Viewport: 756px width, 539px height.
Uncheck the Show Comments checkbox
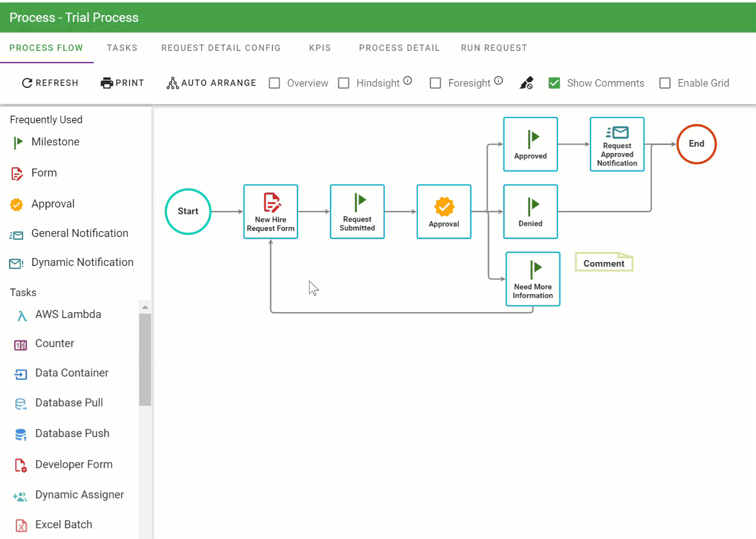554,83
